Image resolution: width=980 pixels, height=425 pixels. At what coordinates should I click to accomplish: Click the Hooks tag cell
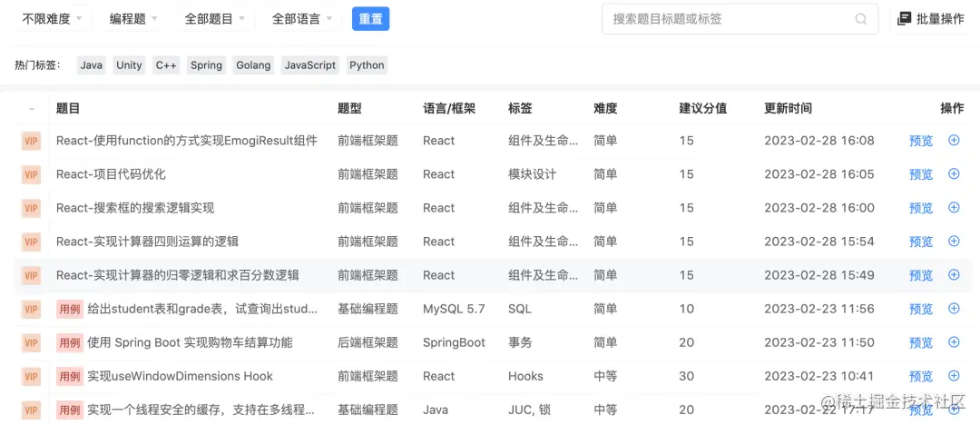[525, 376]
